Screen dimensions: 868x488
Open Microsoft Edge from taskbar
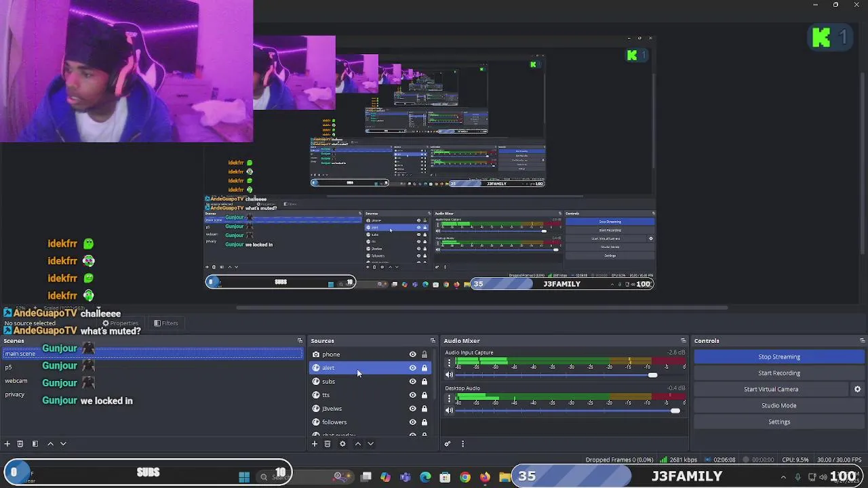coord(425,477)
